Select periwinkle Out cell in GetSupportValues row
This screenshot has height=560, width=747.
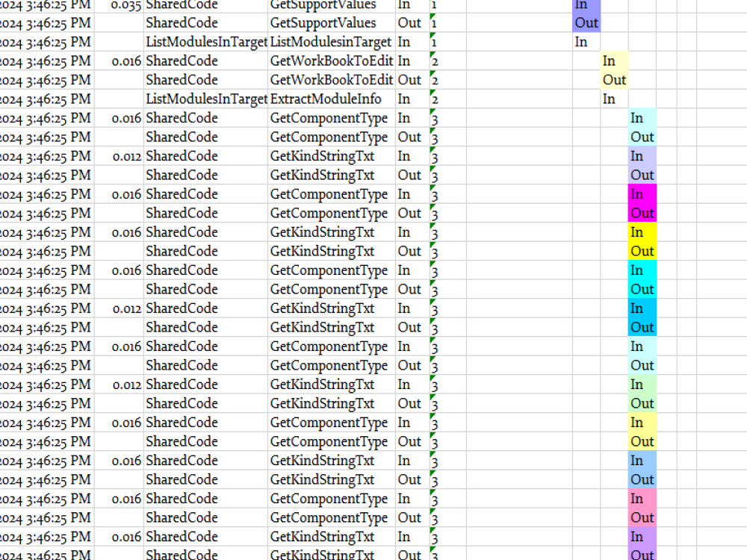coord(586,23)
